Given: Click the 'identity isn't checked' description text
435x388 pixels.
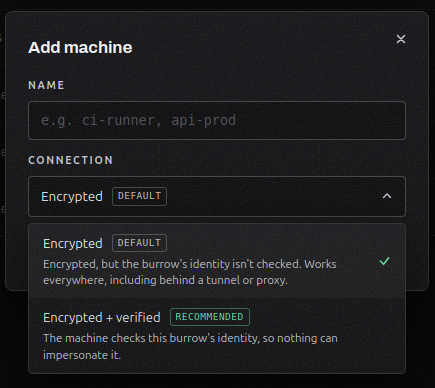Looking at the screenshot, I should 190,272.
